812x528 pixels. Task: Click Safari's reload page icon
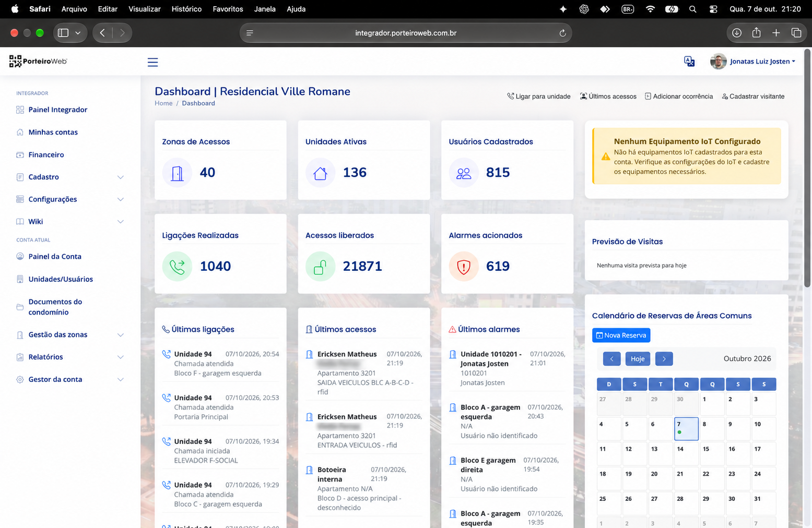[562, 33]
